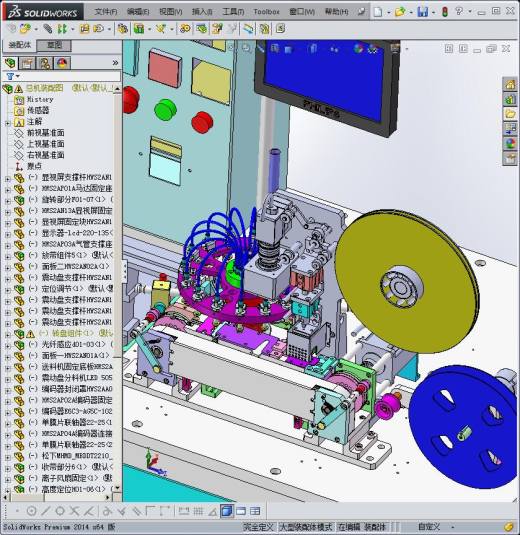Open the FeatureManager design tree tab

pyautogui.click(x=10, y=63)
